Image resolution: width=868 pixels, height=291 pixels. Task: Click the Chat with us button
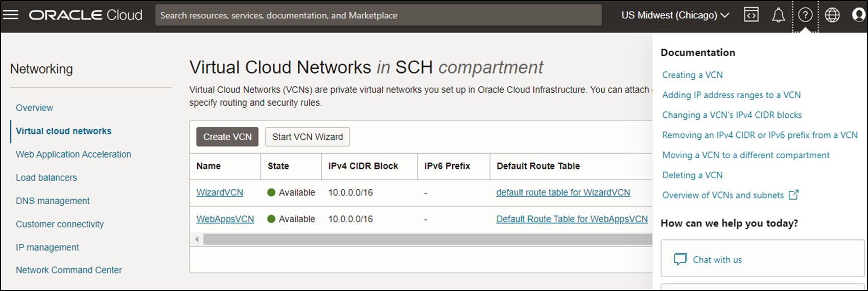(x=762, y=259)
